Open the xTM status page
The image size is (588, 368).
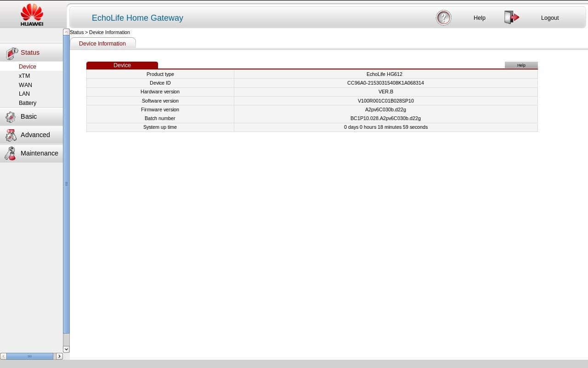click(x=24, y=76)
